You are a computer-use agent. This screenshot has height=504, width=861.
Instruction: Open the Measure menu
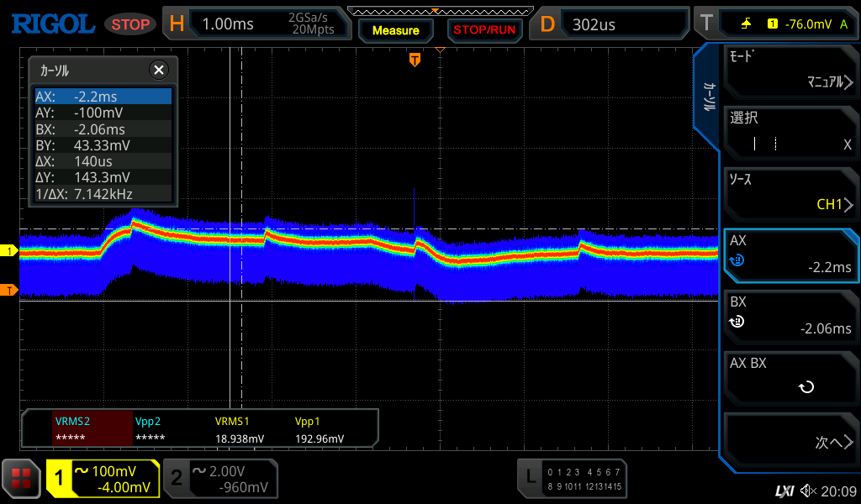395,30
